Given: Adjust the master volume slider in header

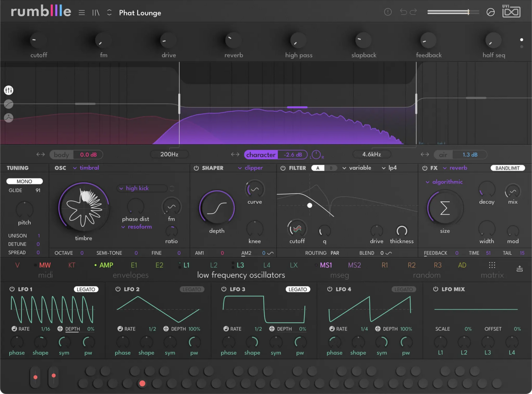Looking at the screenshot, I should [x=453, y=12].
